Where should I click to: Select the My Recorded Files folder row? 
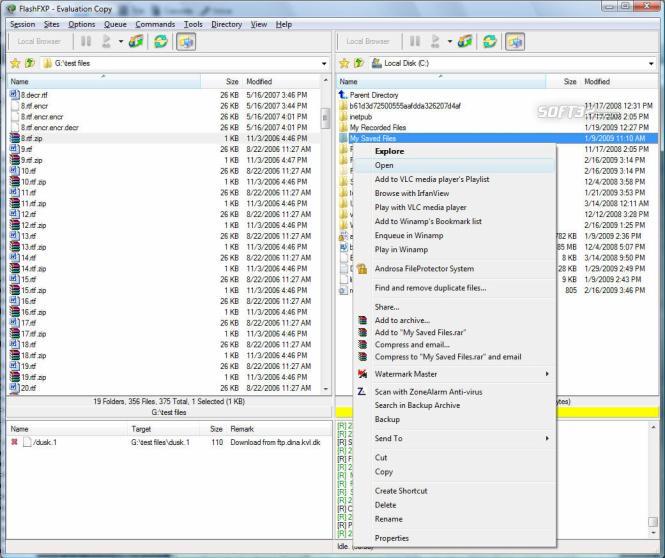(x=498, y=127)
